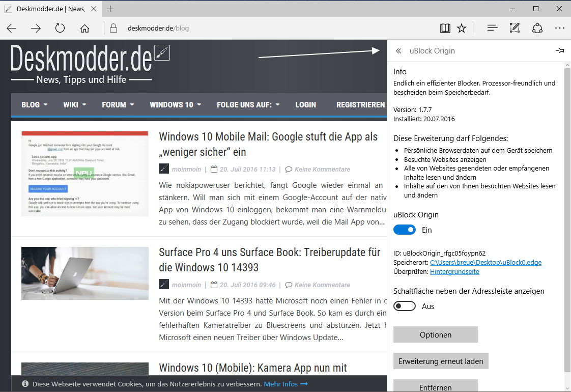Expand the BLOG dropdown menu
571x392 pixels.
[x=35, y=104]
